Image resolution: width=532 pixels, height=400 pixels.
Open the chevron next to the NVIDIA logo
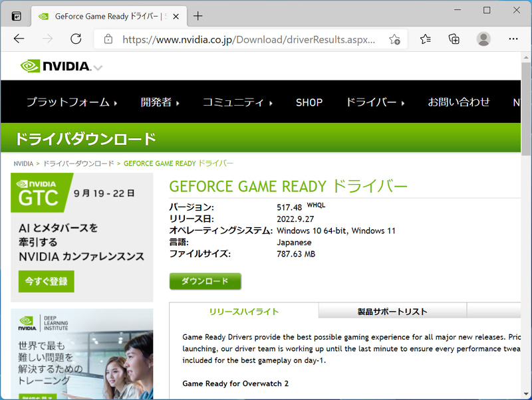pos(98,68)
